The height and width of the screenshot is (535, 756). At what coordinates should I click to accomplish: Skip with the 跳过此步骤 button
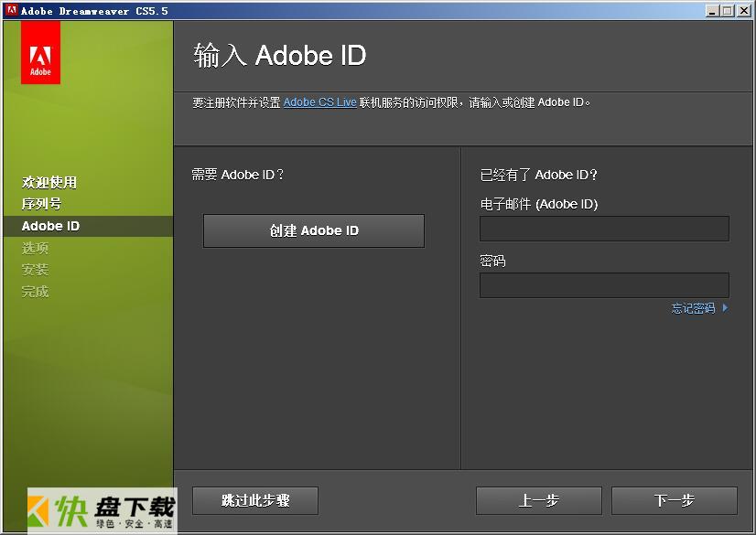255,501
